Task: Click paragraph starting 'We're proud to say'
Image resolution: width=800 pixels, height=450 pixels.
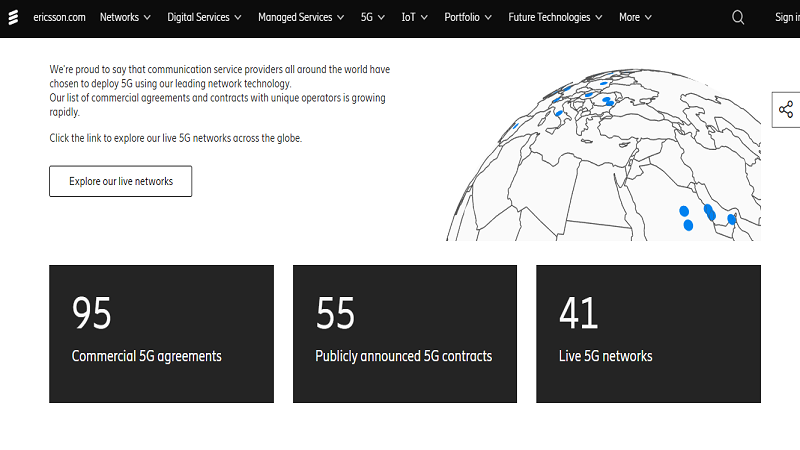Action: pyautogui.click(x=219, y=90)
